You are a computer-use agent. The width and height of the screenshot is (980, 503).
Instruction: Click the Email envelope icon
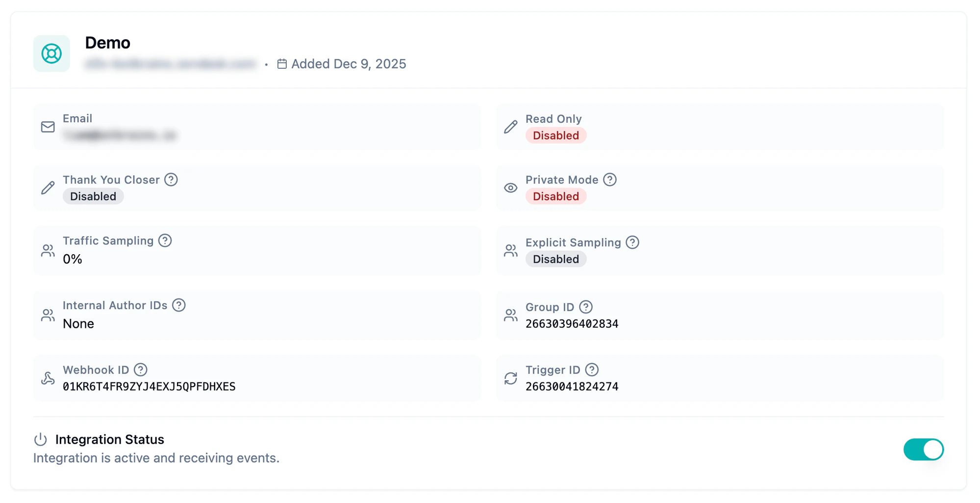pos(48,127)
